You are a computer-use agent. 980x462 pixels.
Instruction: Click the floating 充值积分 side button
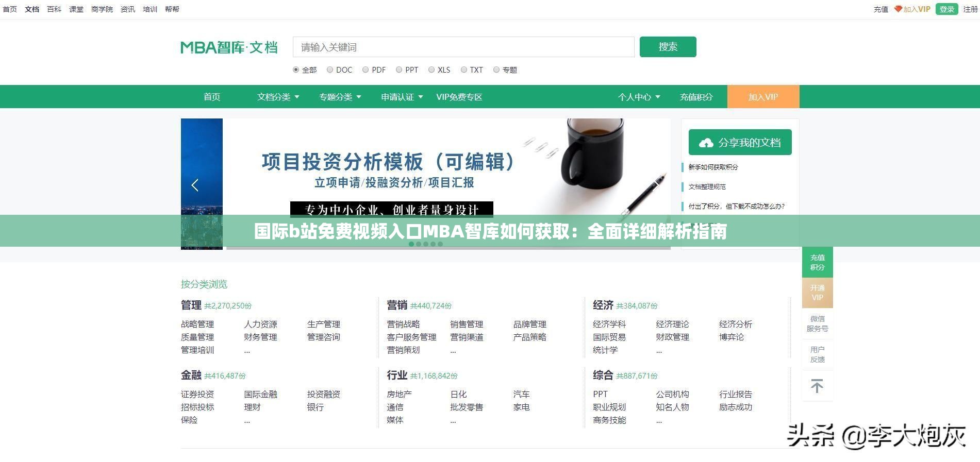818,262
